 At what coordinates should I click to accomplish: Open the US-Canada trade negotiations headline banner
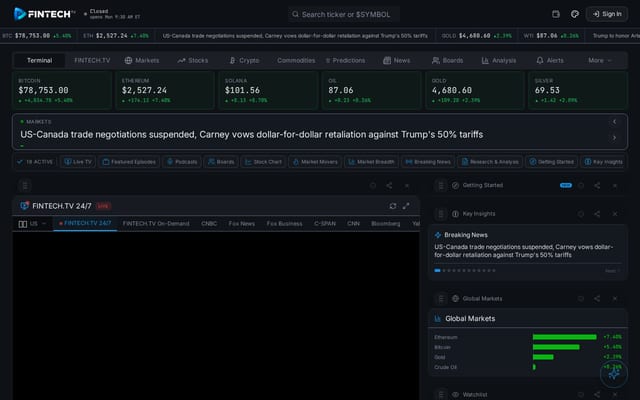[x=251, y=134]
